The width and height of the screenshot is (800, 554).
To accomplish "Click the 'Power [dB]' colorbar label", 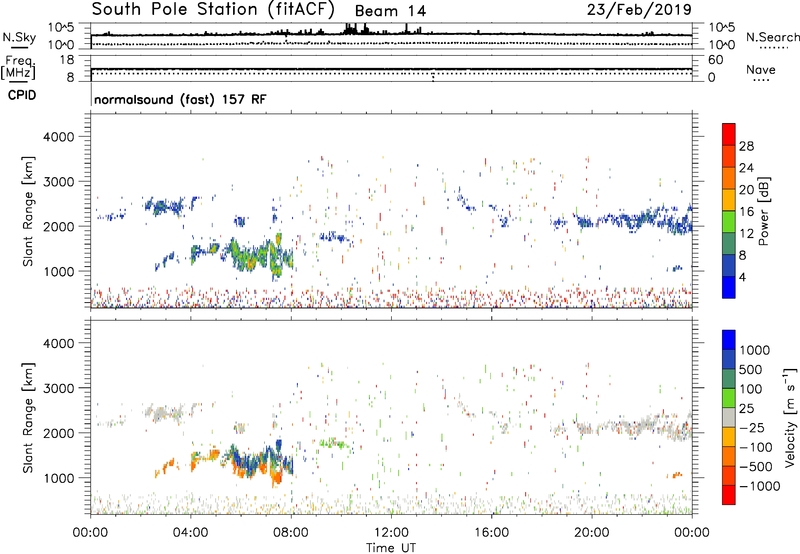I will (x=763, y=211).
